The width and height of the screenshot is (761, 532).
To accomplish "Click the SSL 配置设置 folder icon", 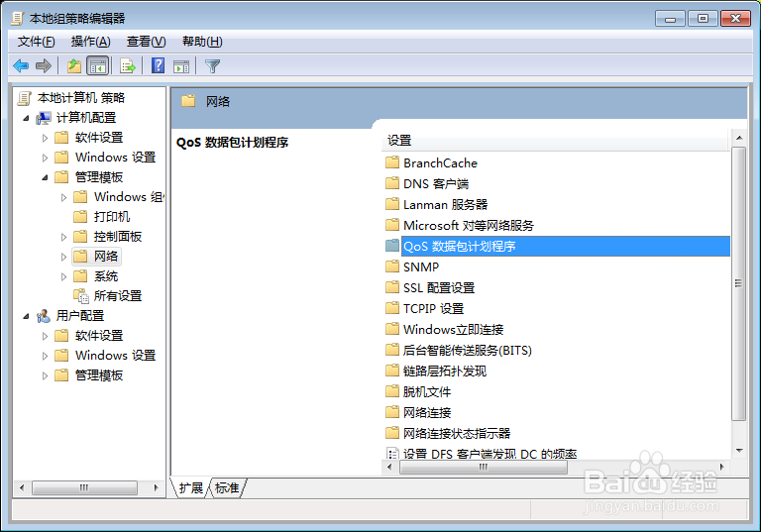I will (392, 287).
